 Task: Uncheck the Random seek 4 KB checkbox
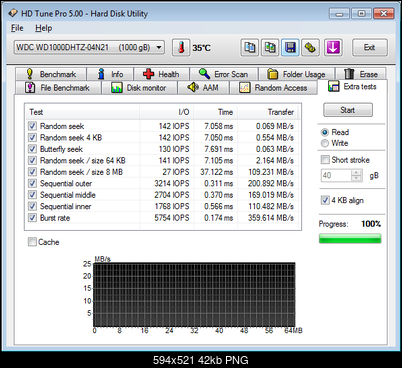coord(32,137)
